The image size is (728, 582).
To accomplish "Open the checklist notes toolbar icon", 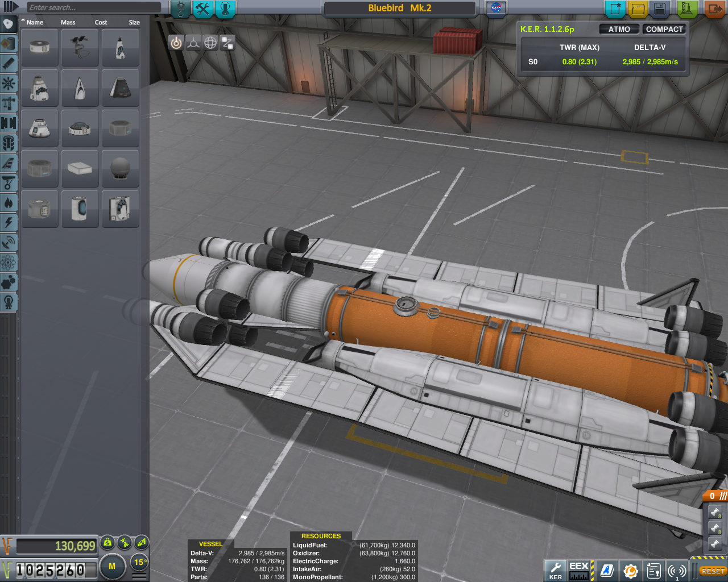I will click(654, 571).
